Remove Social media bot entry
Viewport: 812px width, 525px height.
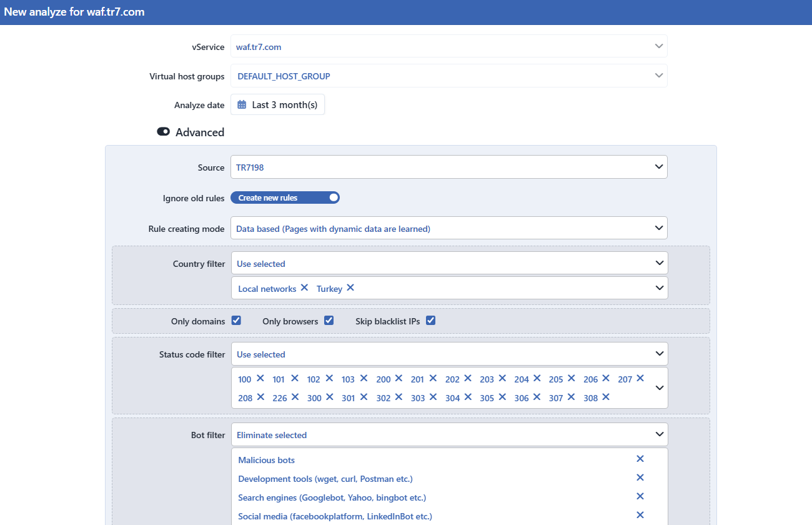pyautogui.click(x=640, y=515)
